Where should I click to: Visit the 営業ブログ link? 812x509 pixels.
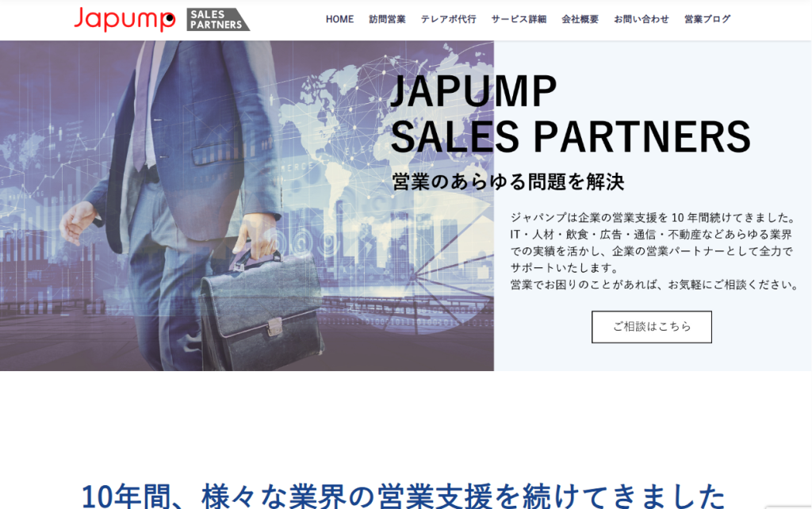[x=707, y=19]
